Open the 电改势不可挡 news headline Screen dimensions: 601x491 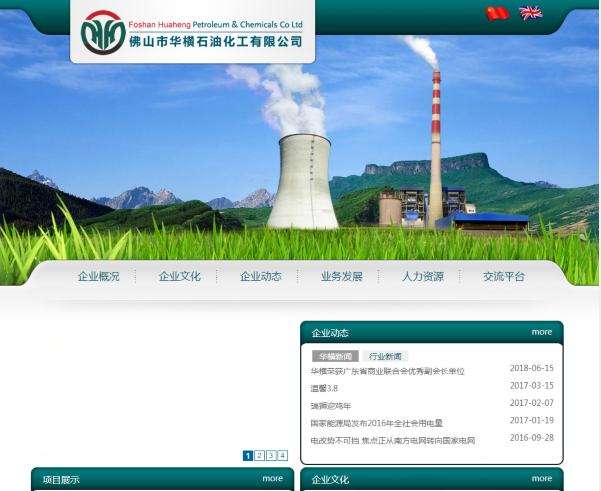tap(392, 440)
